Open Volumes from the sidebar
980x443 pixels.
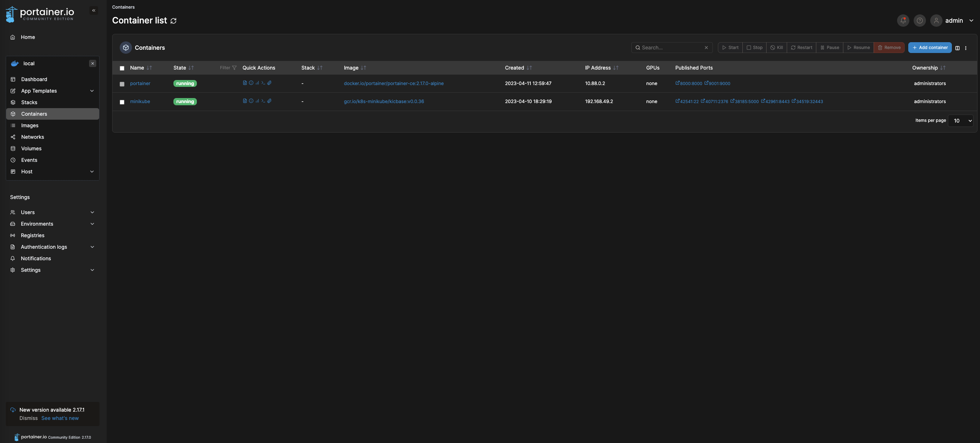(x=31, y=148)
